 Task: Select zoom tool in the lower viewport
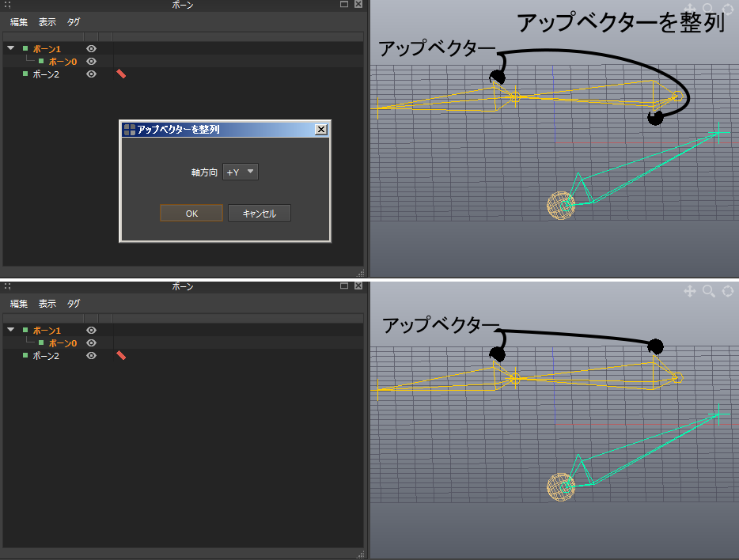[x=709, y=291]
